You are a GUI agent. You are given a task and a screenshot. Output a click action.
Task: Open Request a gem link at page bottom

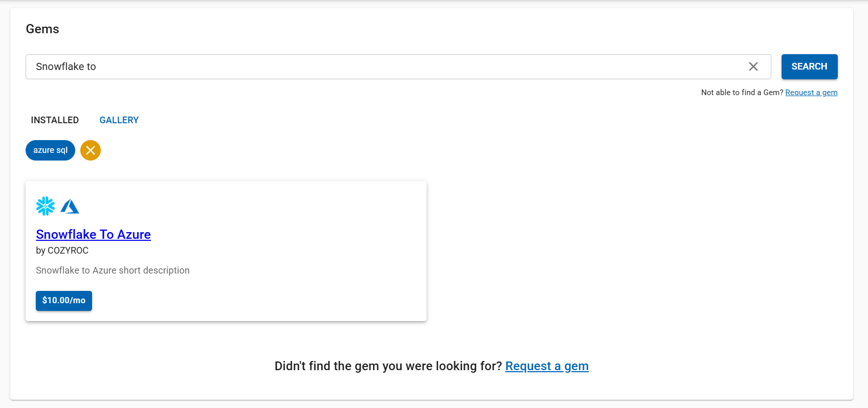pyautogui.click(x=547, y=366)
